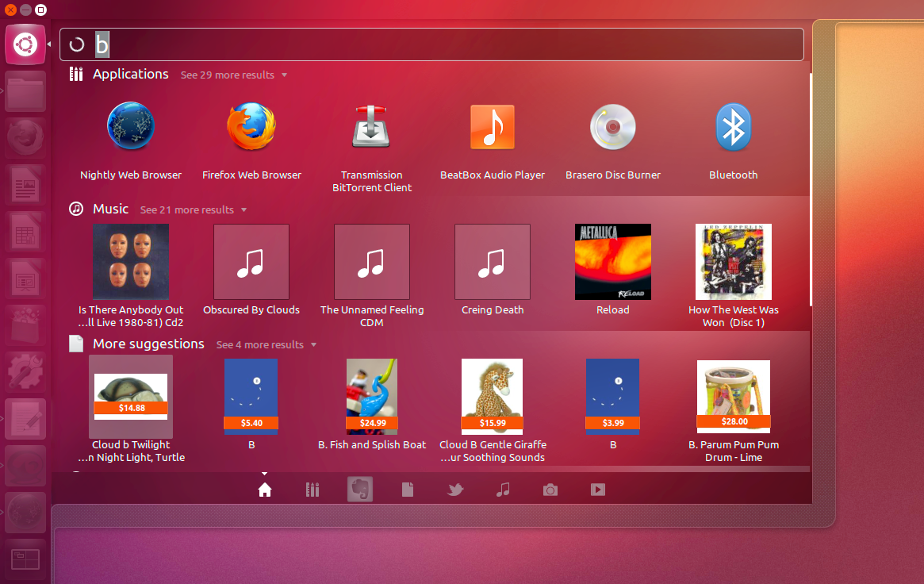The image size is (924, 584).
Task: Open the Videos lens
Action: [598, 490]
